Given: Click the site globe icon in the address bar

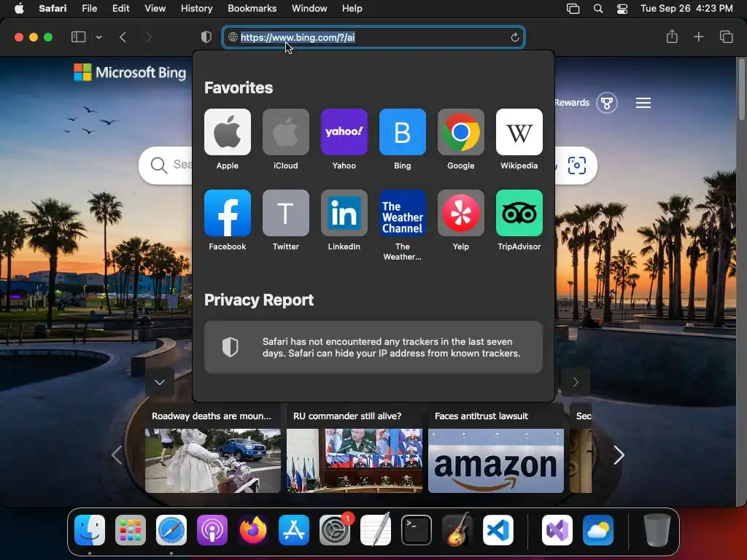Looking at the screenshot, I should coord(233,37).
